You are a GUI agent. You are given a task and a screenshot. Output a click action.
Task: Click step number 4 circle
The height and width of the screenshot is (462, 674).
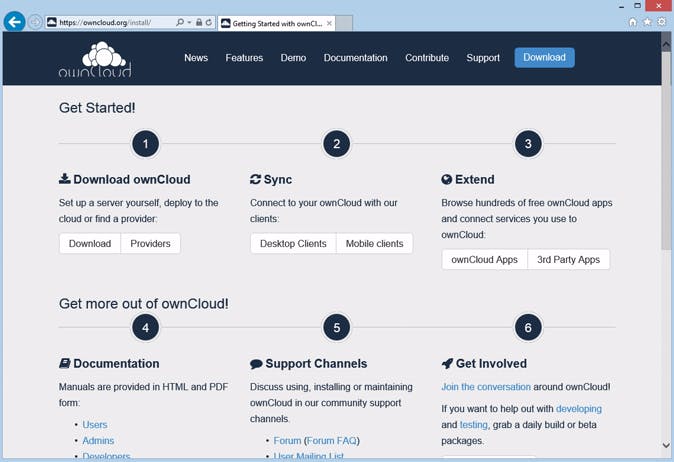145,327
